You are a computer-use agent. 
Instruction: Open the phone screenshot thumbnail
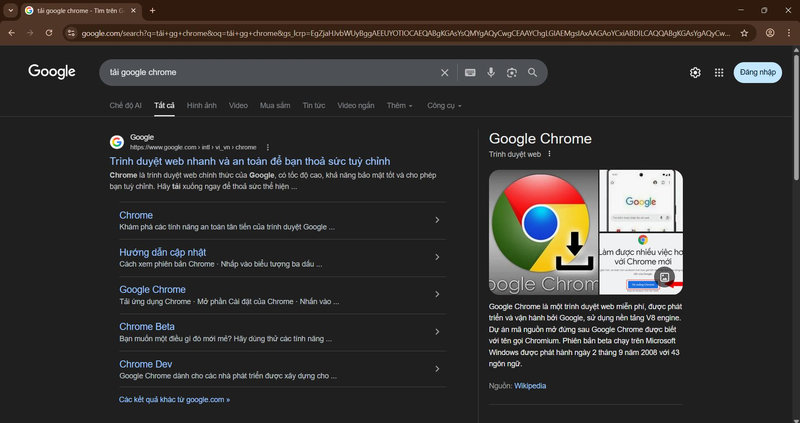click(x=641, y=201)
